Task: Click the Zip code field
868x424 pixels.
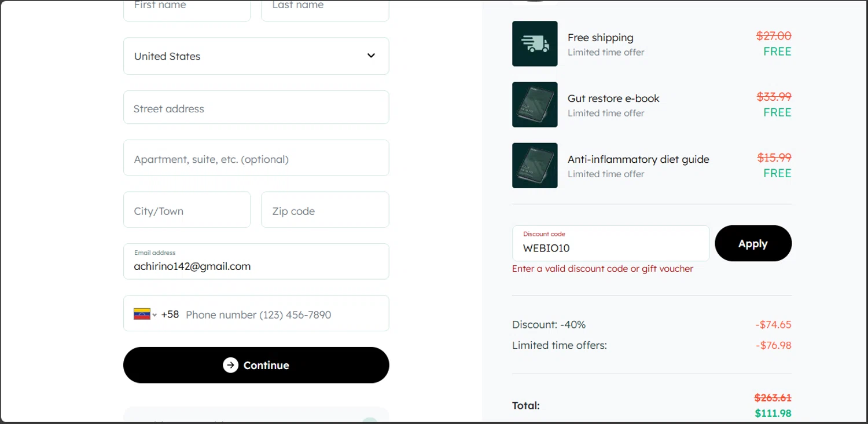Action: tap(325, 210)
